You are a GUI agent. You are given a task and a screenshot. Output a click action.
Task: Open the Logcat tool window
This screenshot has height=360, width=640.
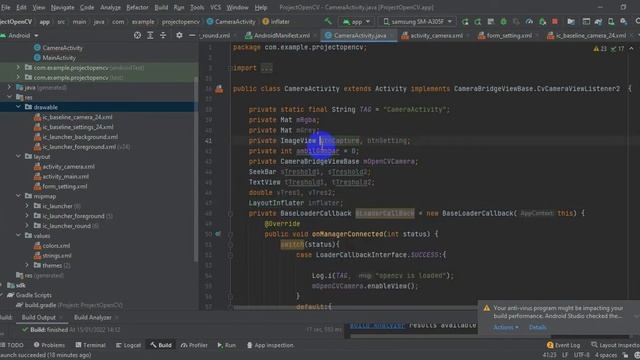click(x=128, y=345)
